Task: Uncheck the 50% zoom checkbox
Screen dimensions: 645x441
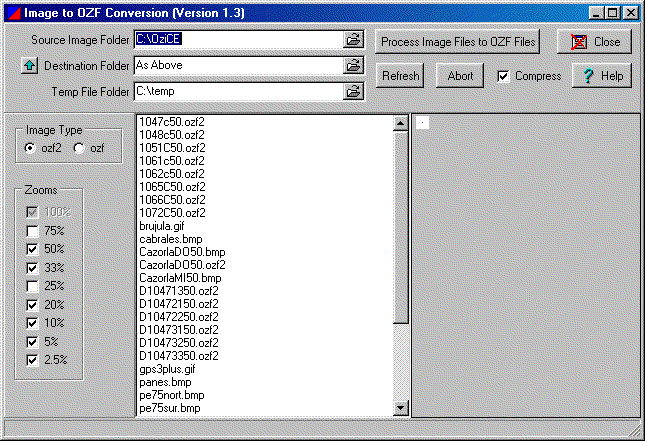Action: pyautogui.click(x=33, y=249)
